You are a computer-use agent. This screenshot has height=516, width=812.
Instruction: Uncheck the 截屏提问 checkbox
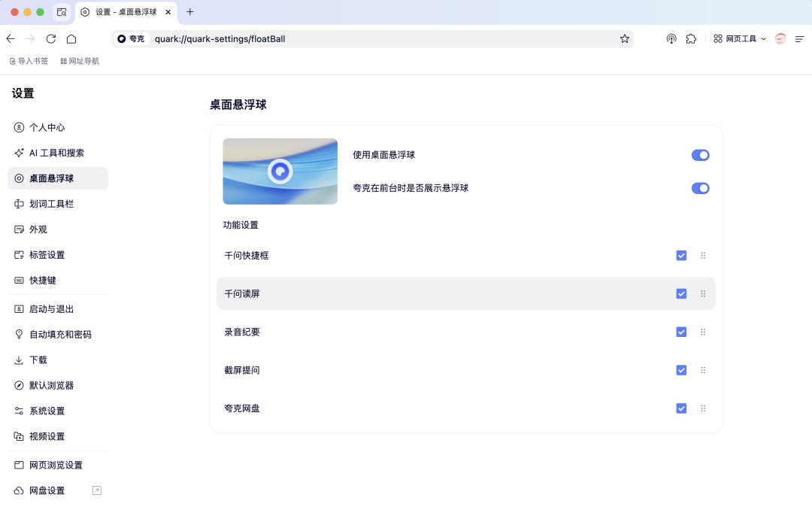pyautogui.click(x=681, y=370)
